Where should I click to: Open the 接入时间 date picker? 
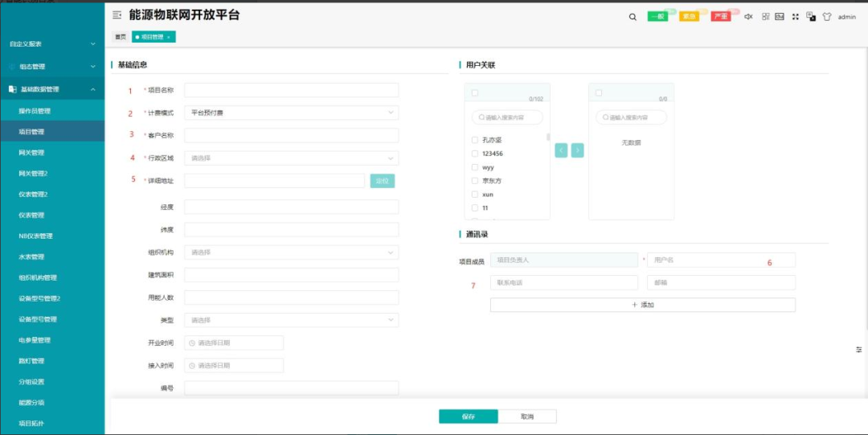click(x=234, y=365)
